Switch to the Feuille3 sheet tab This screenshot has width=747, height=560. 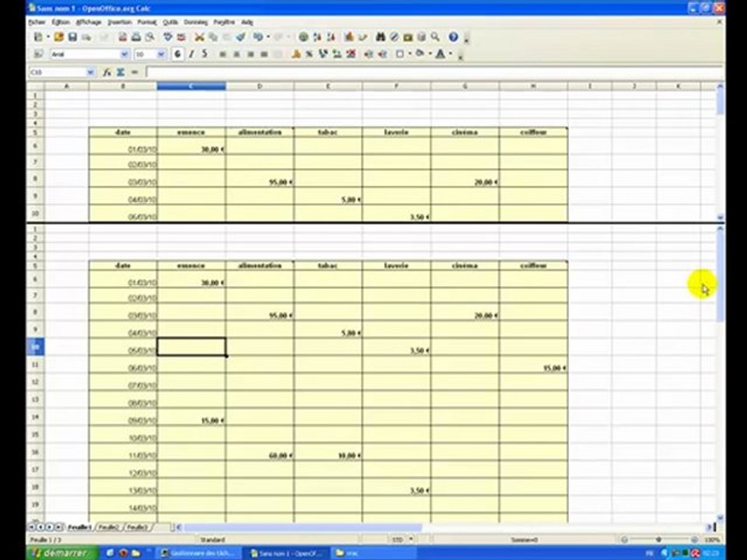click(137, 527)
